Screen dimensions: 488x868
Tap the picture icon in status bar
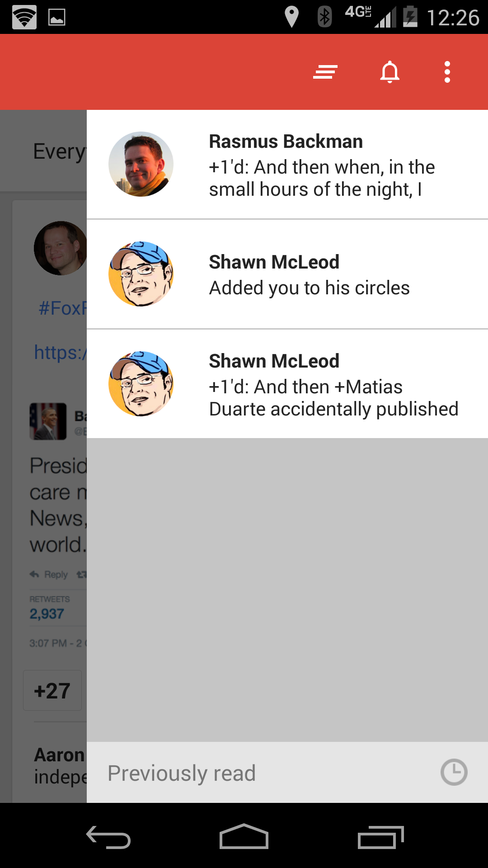click(57, 17)
